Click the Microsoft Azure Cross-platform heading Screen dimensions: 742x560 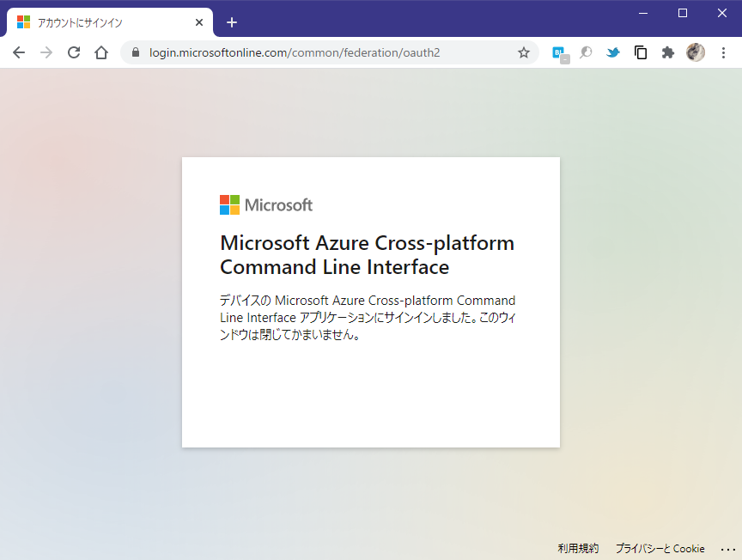pos(368,255)
